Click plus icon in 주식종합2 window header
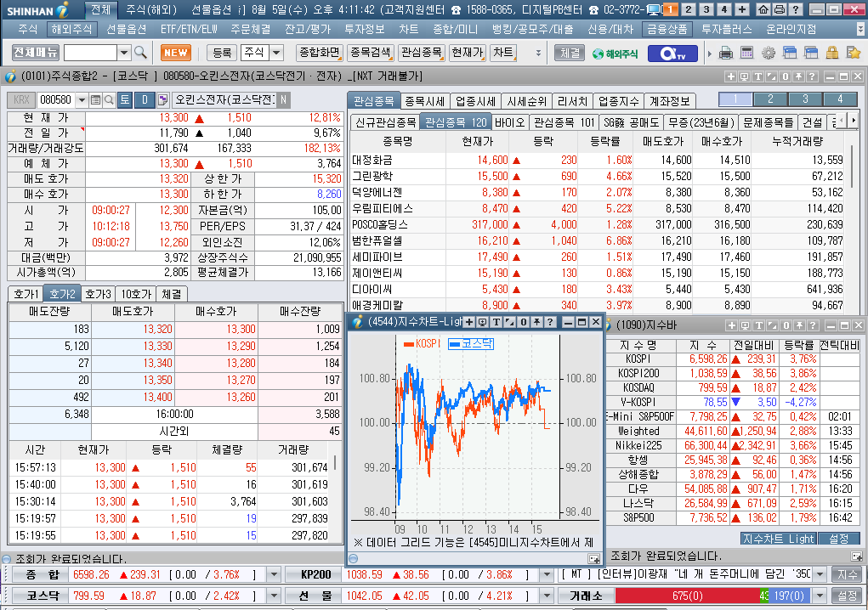This screenshot has height=610, width=868. tap(731, 76)
